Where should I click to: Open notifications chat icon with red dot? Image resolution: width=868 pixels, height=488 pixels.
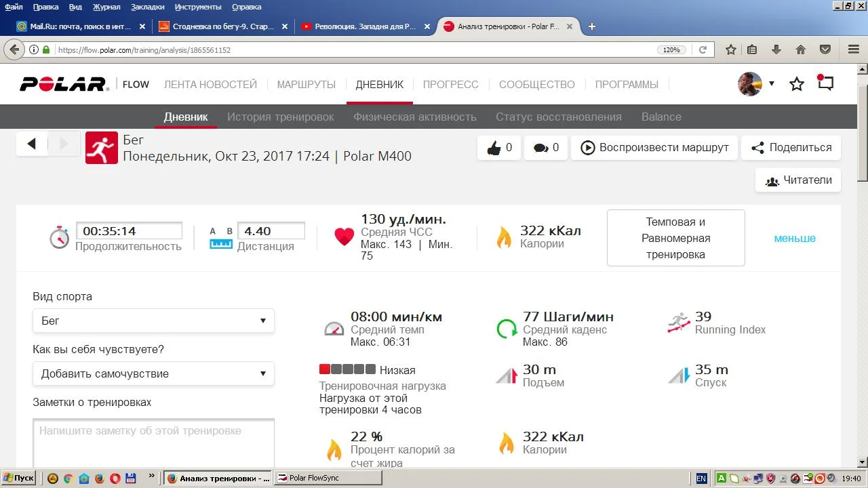(x=825, y=83)
